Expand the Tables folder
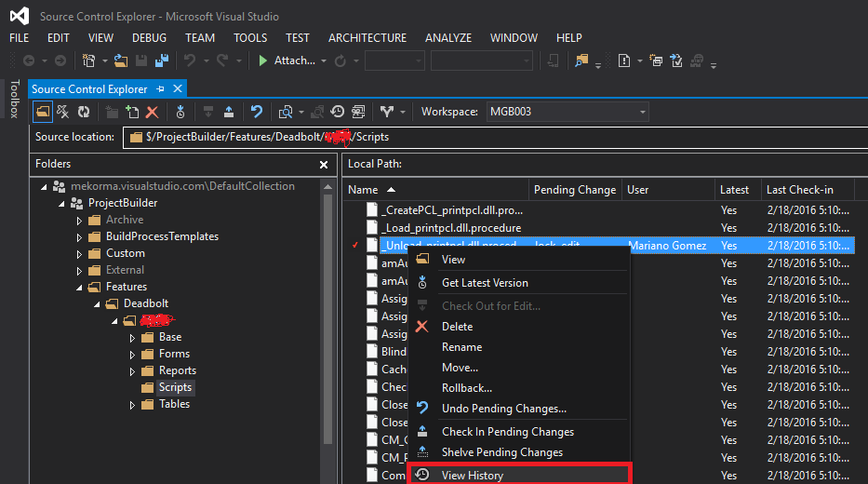868x484 pixels. point(132,405)
